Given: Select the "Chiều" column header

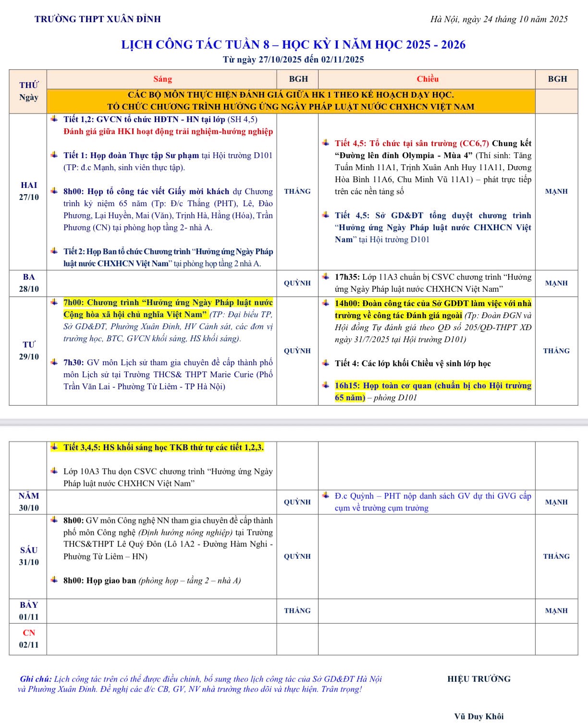Looking at the screenshot, I should [x=427, y=79].
